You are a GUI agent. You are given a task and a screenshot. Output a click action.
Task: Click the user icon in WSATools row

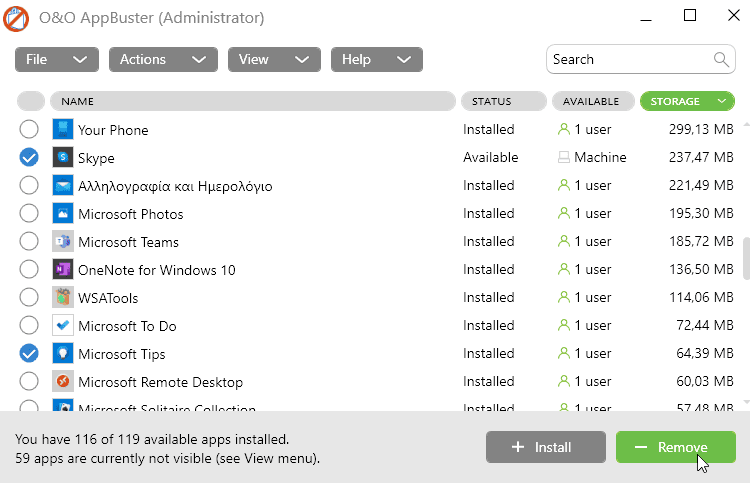tap(564, 297)
